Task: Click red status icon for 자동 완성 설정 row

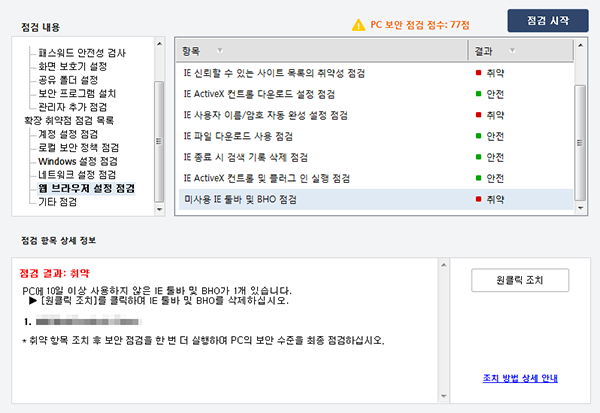Action: 478,114
